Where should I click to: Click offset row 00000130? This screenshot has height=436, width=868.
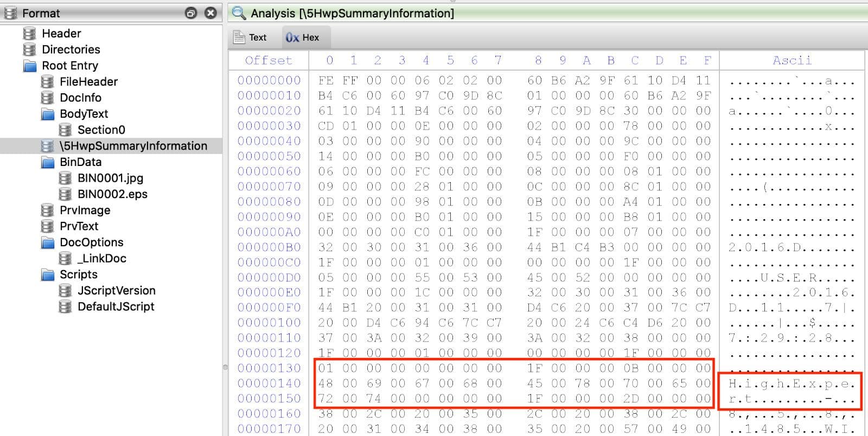[x=269, y=368]
